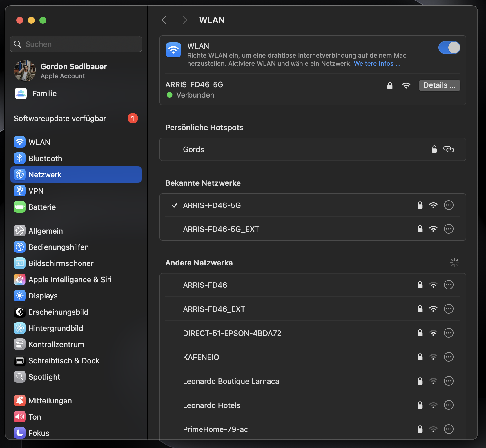Click the back navigation chevron
Image resolution: width=486 pixels, height=448 pixels.
[x=164, y=20]
